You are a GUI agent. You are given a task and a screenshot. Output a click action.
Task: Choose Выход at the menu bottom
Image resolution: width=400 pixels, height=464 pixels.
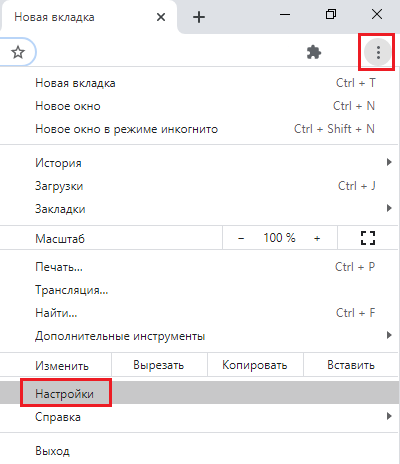(199, 451)
